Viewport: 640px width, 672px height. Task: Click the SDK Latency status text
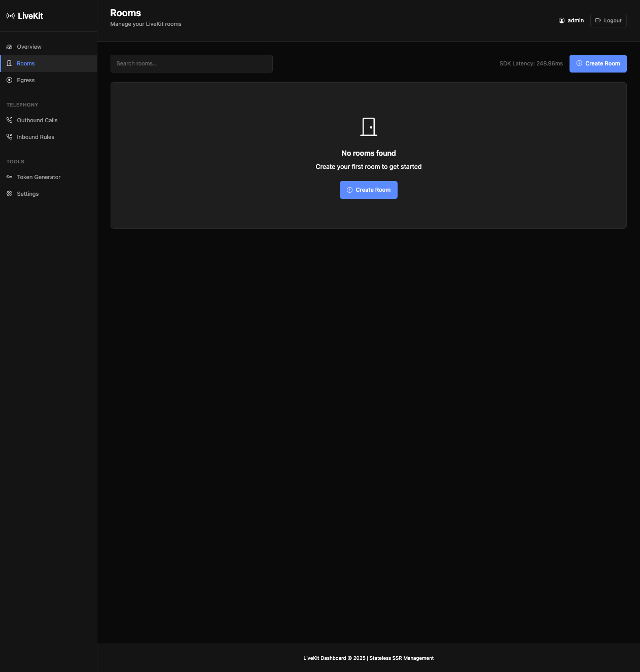pyautogui.click(x=531, y=63)
